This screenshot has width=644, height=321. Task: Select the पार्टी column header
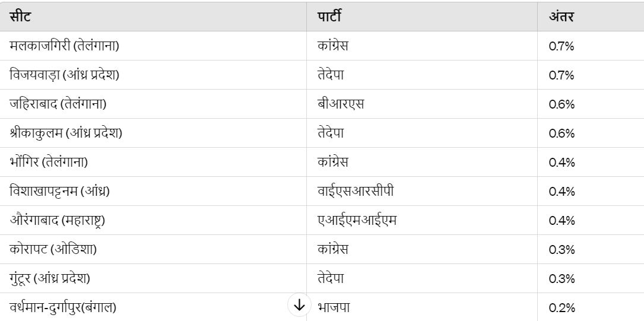422,17
